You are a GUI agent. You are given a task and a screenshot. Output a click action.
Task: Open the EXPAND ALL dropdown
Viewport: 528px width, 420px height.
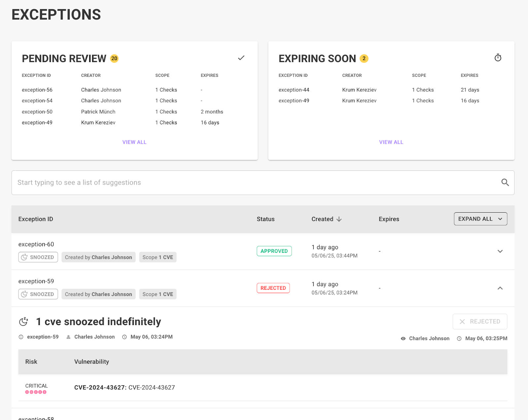click(x=480, y=219)
